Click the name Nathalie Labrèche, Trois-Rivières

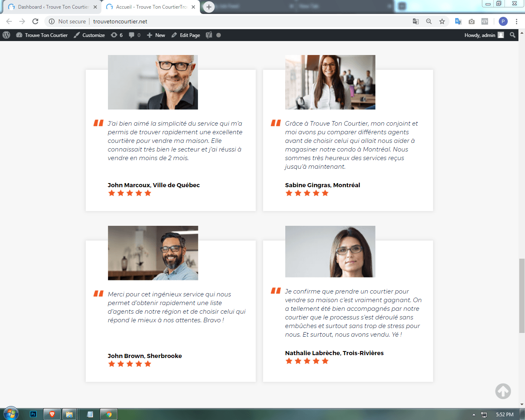(x=334, y=353)
